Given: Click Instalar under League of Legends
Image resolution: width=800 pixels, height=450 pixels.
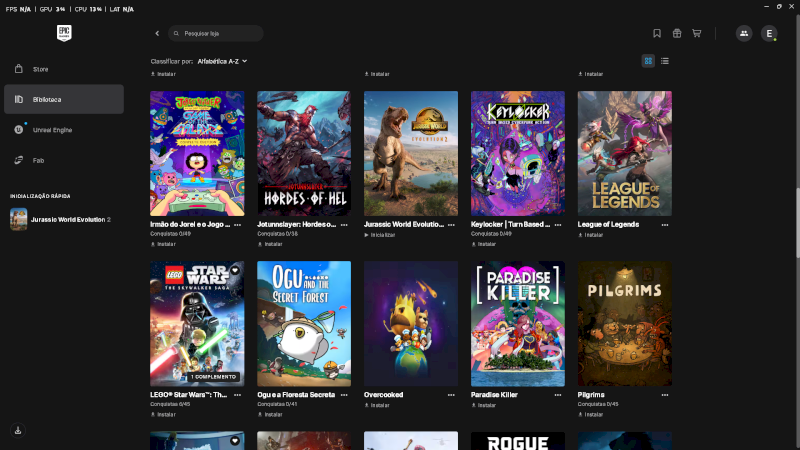Looking at the screenshot, I should (591, 235).
